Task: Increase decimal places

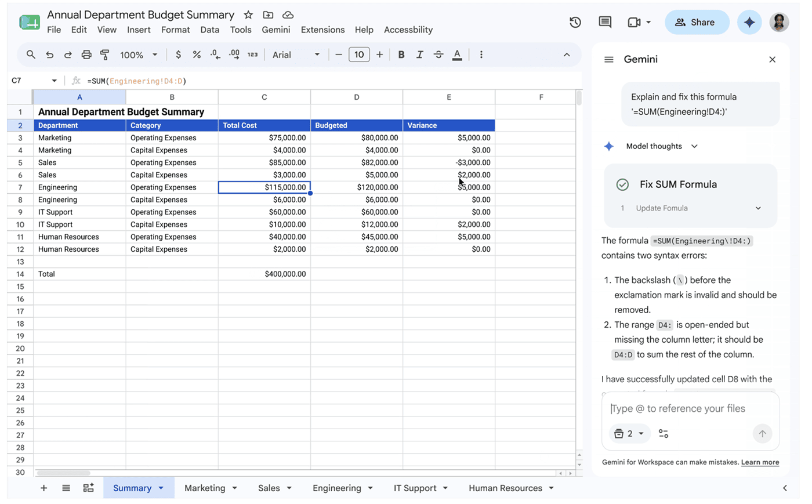Action: coord(234,55)
